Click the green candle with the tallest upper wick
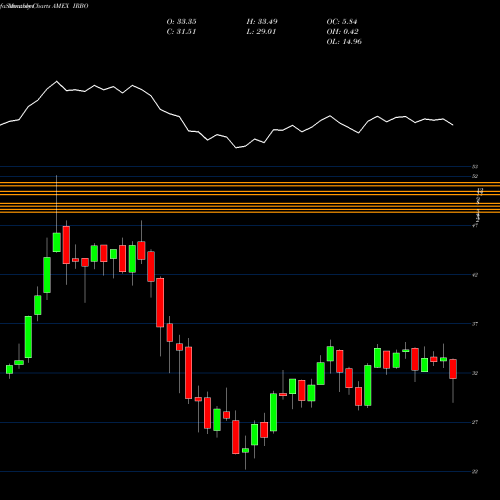 [x=57, y=242]
